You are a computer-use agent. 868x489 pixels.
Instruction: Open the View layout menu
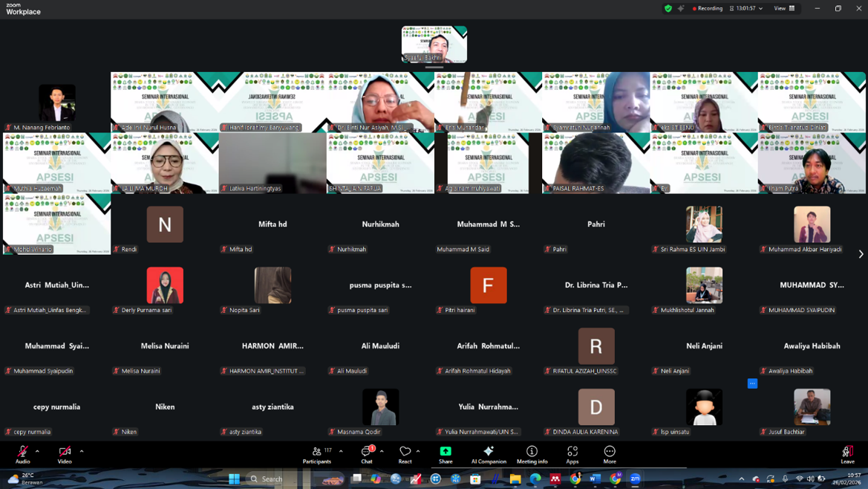click(x=784, y=8)
